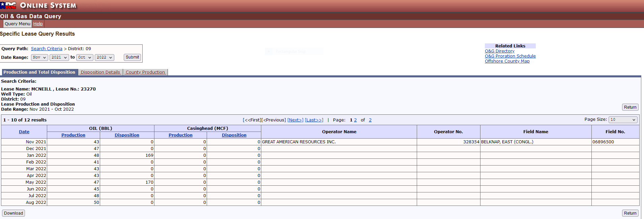Click the Download button
The height and width of the screenshot is (219, 644).
13,213
